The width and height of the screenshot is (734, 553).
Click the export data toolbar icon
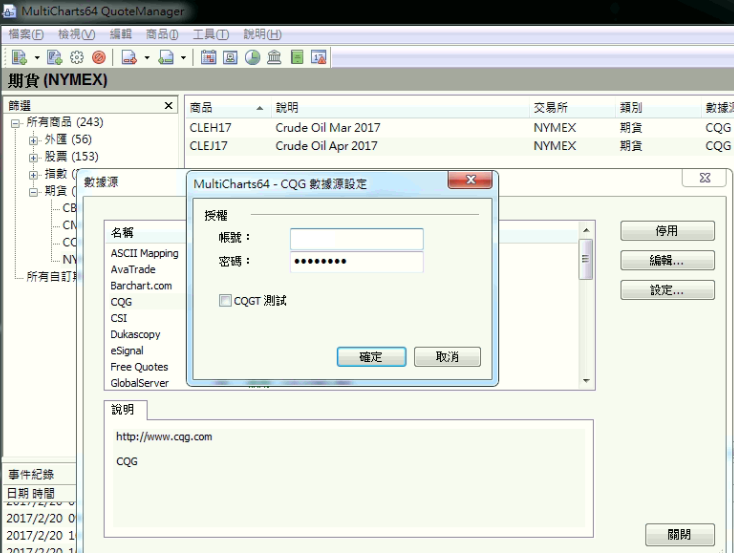click(x=129, y=58)
